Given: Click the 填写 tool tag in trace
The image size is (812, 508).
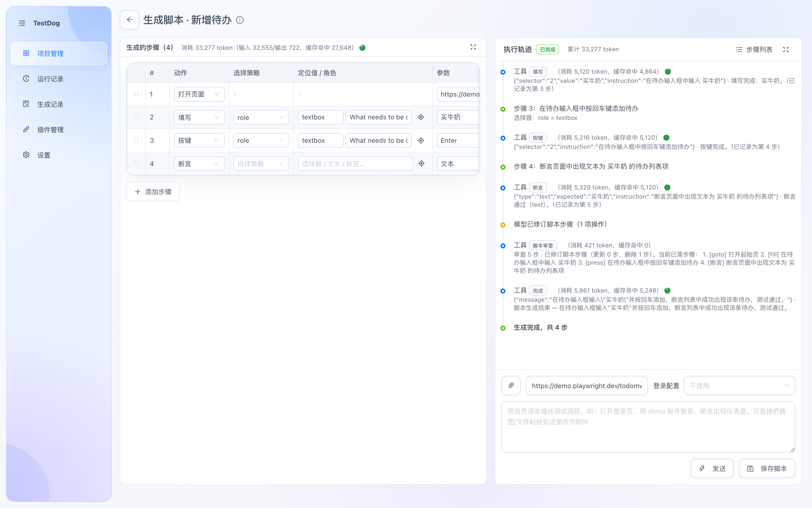Looking at the screenshot, I should [x=538, y=72].
